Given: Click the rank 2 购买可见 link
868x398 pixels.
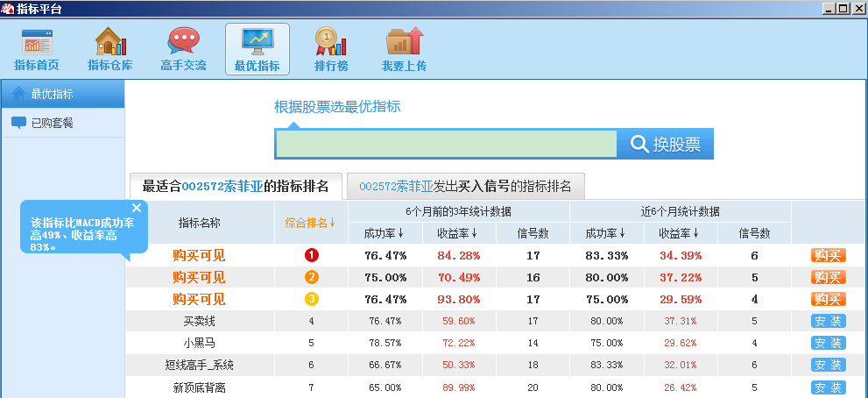Looking at the screenshot, I should (x=199, y=277).
